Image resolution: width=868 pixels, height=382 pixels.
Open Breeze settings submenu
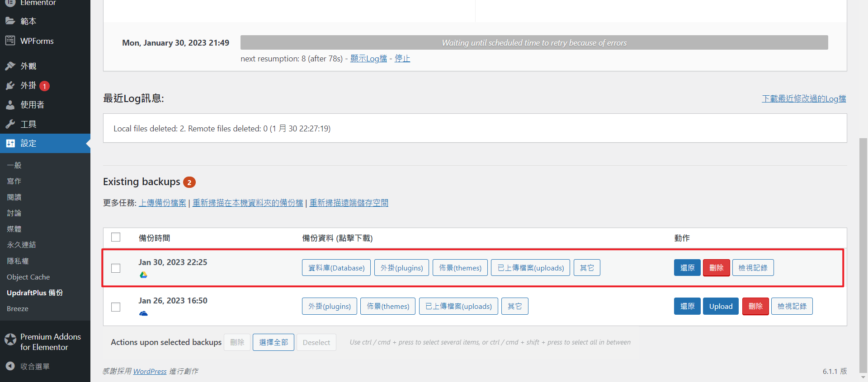[x=18, y=308]
